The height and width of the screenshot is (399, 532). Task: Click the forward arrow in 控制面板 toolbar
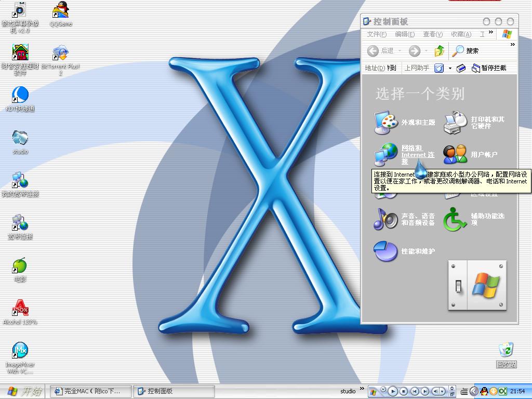(x=415, y=51)
